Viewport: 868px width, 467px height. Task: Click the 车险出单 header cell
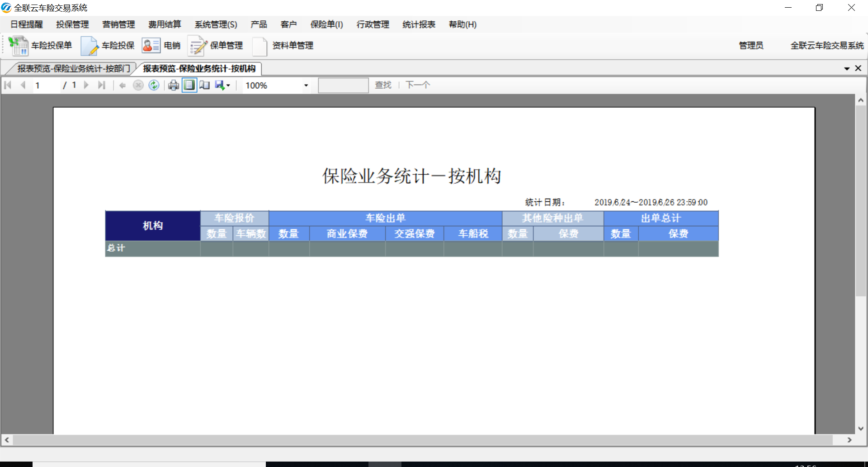click(x=386, y=218)
